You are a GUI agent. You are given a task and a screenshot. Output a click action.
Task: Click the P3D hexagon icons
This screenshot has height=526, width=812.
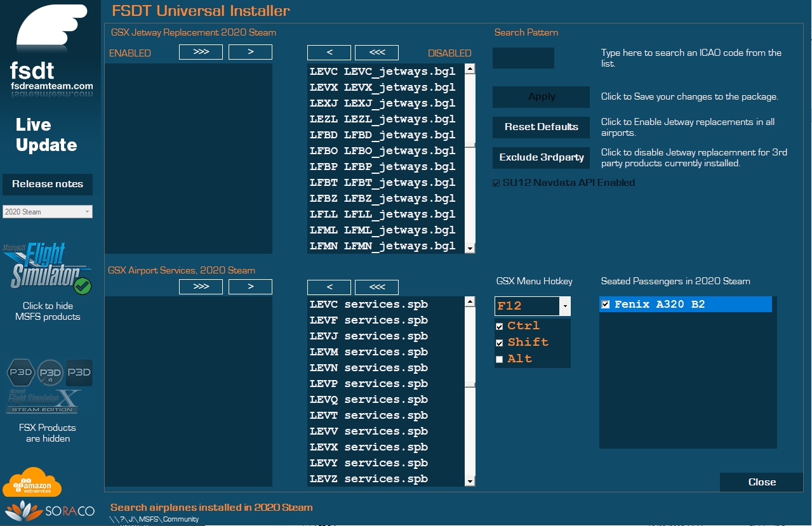pos(50,373)
